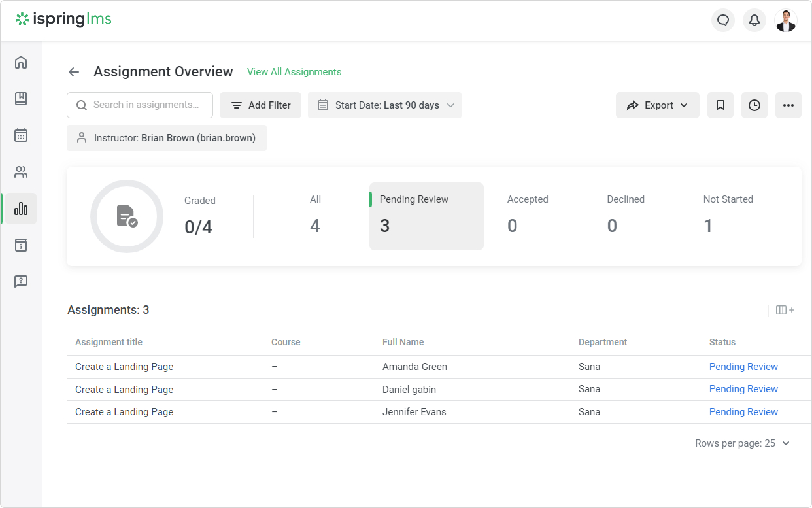Screen dimensions: 812x508
Task: Click the add columns icon
Action: (x=785, y=310)
